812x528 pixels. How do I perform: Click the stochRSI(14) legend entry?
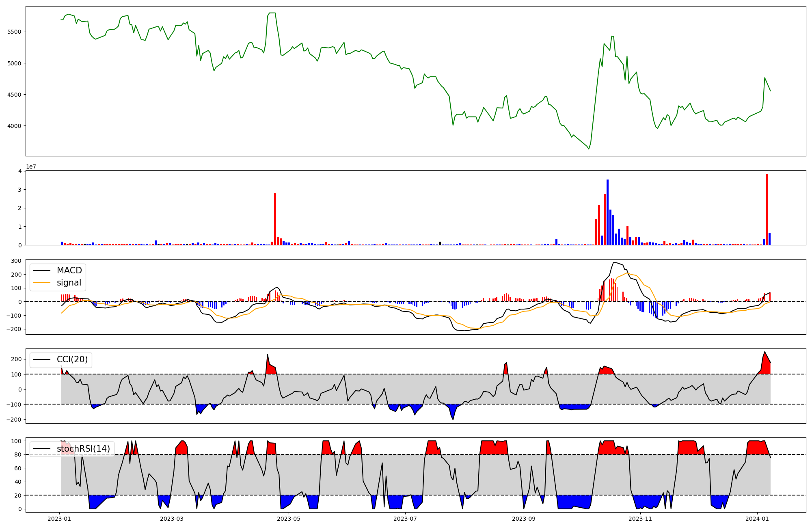coord(83,449)
